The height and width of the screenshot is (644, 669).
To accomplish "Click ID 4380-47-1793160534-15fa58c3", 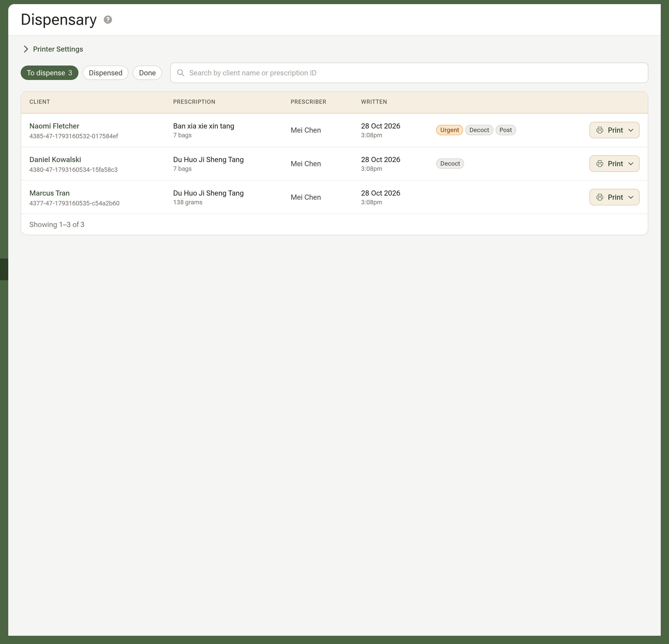I will pyautogui.click(x=73, y=170).
